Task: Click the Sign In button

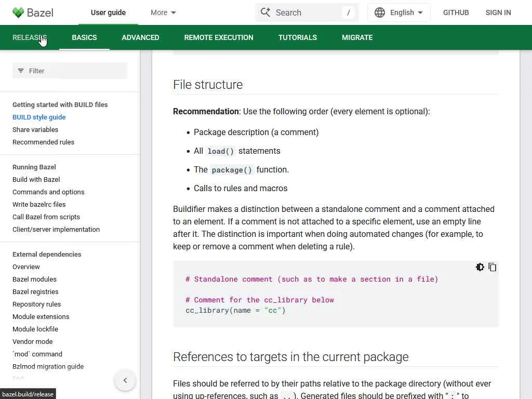Action: click(x=498, y=12)
